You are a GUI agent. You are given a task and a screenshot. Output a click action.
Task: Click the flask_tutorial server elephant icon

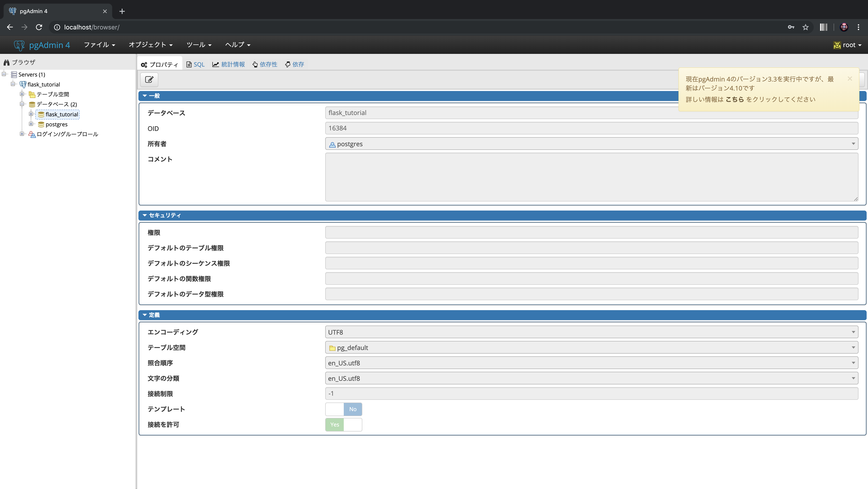[x=23, y=84]
